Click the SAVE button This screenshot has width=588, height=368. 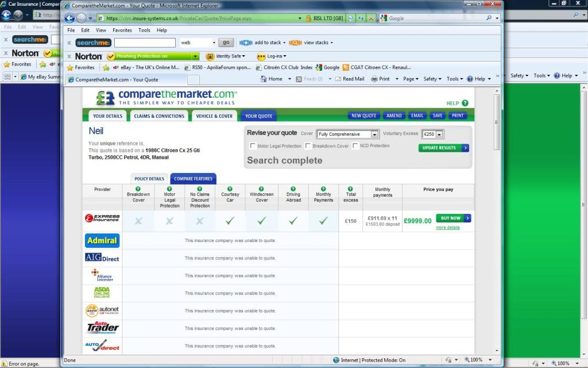coord(437,116)
